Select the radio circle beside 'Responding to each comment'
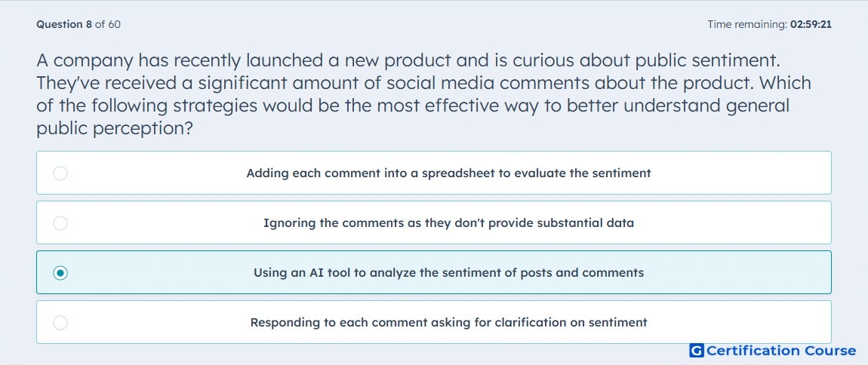Image resolution: width=868 pixels, height=365 pixels. pyautogui.click(x=60, y=323)
